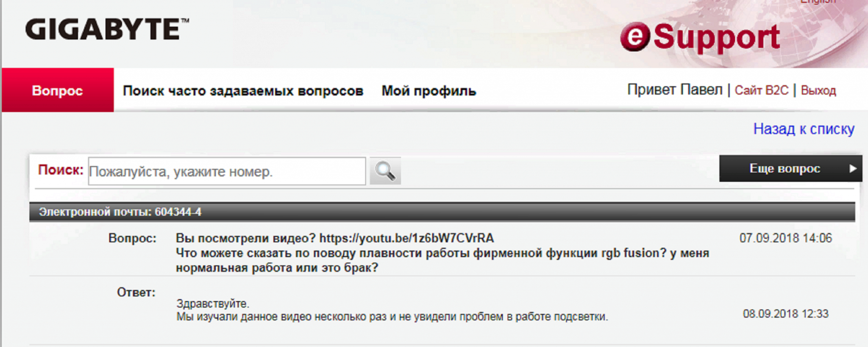Click the Привет Павел greeting text

[x=675, y=90]
